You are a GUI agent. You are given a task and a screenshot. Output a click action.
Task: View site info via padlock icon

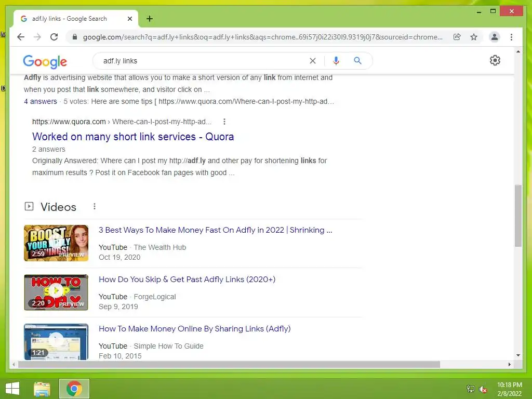(75, 37)
